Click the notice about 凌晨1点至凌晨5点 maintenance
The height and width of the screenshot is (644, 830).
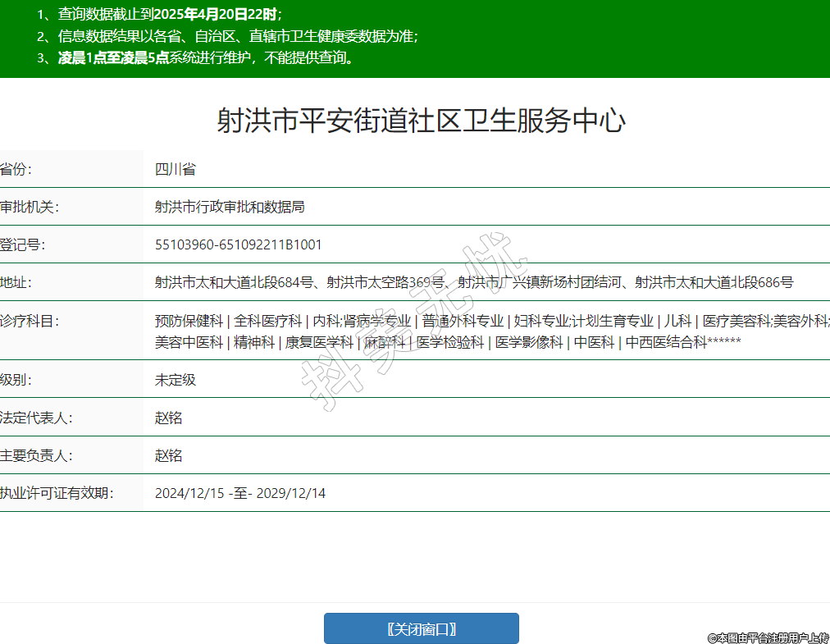click(x=205, y=57)
